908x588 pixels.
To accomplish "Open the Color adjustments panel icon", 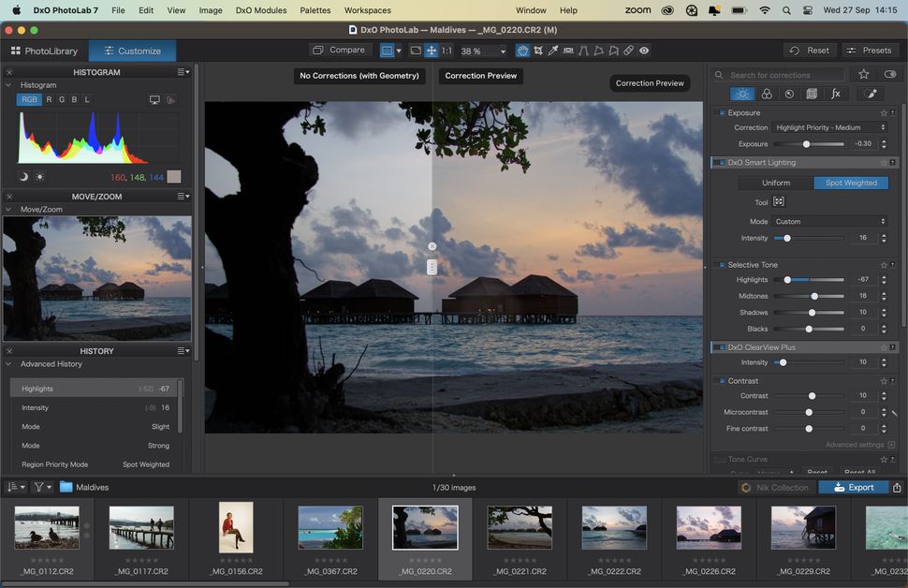I will tap(766, 94).
